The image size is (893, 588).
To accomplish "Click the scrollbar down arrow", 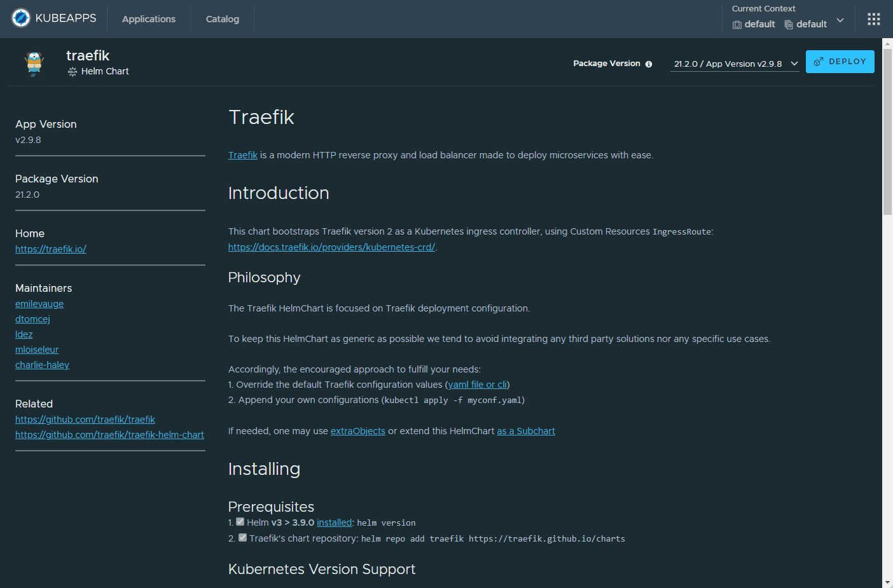I will click(x=887, y=582).
